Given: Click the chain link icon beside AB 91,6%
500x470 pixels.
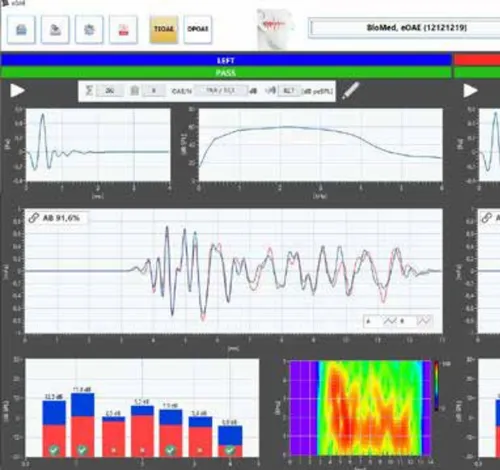Looking at the screenshot, I should [x=34, y=218].
